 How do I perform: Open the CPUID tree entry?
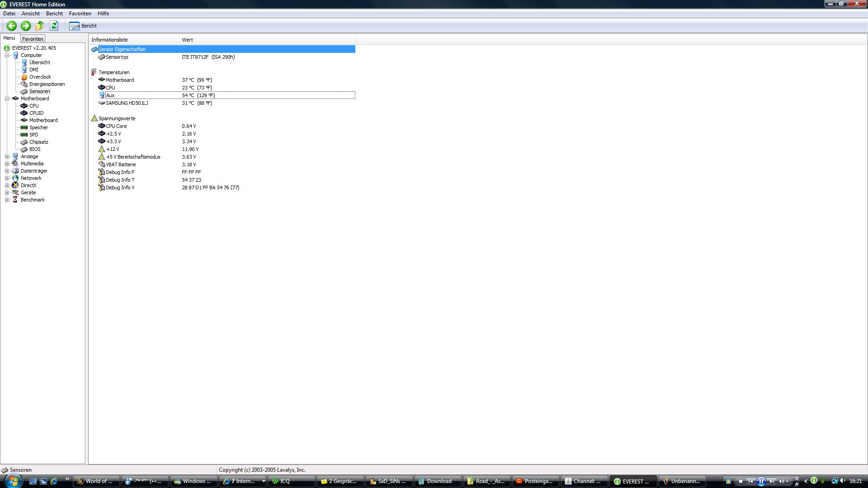tap(36, 113)
